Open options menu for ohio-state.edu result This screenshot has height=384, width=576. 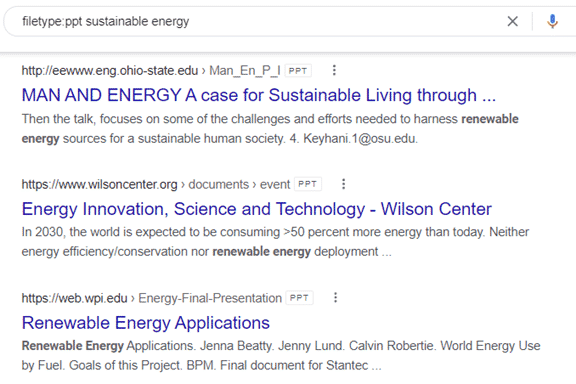(334, 70)
